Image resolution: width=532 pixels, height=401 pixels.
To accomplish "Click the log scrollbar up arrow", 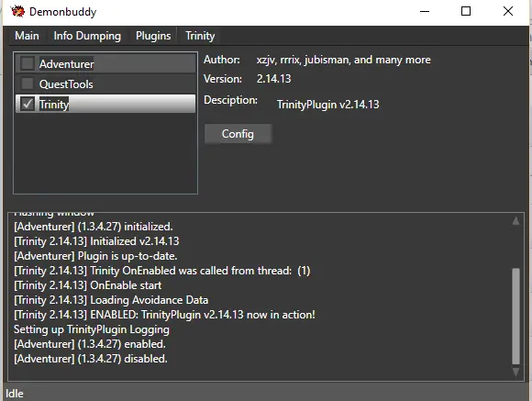I will 515,221.
